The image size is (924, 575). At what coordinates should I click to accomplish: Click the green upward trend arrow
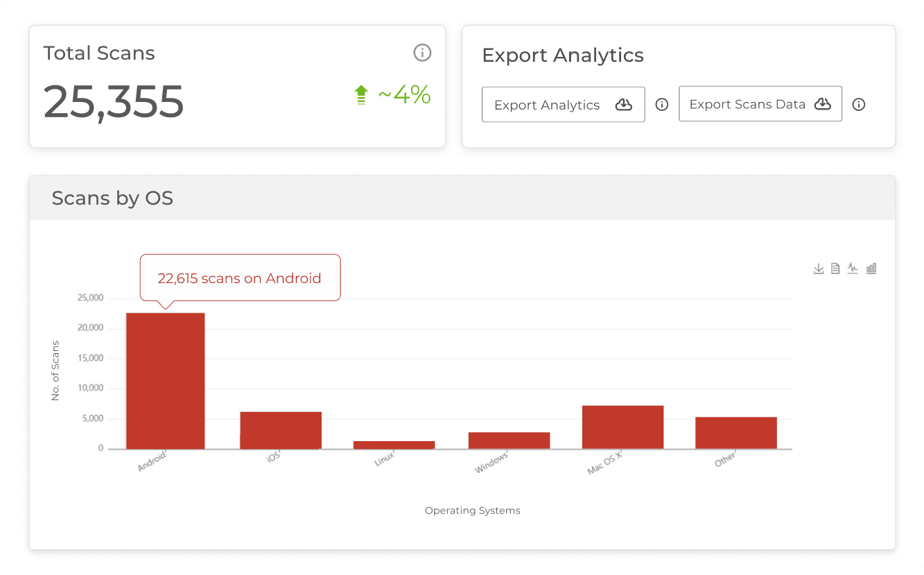(x=360, y=95)
